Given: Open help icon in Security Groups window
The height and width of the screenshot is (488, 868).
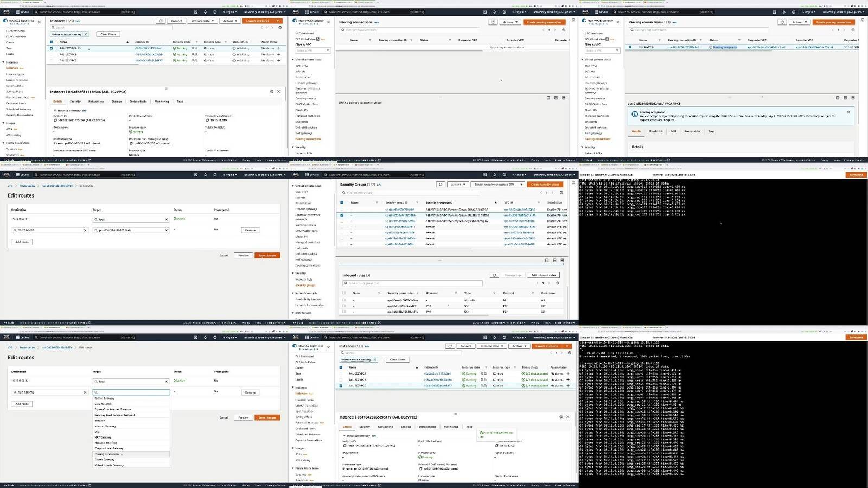Looking at the screenshot, I should pyautogui.click(x=503, y=175).
